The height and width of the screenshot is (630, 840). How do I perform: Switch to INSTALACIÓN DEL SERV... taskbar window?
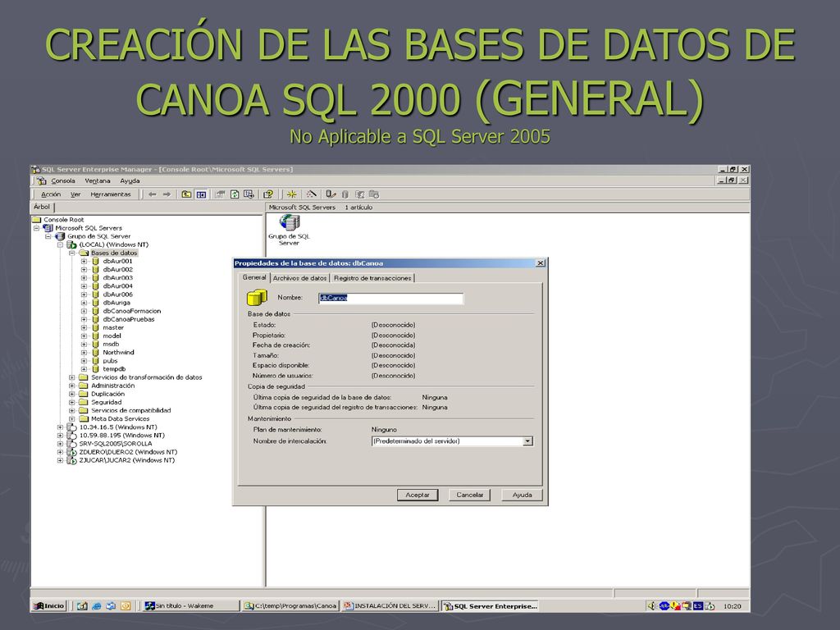(390, 606)
